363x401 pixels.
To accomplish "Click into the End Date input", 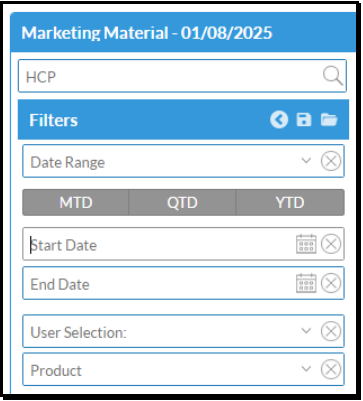I will (159, 283).
